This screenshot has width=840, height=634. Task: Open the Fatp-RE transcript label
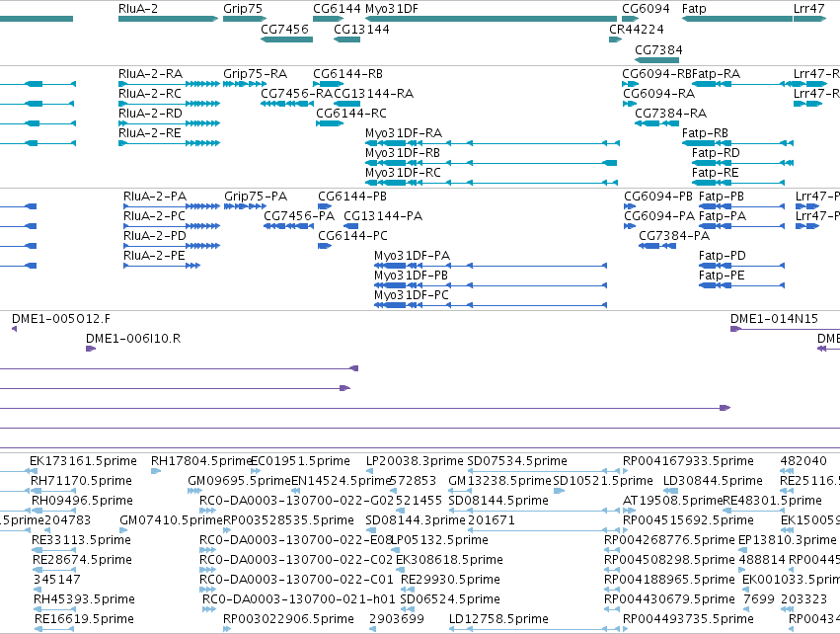(716, 173)
